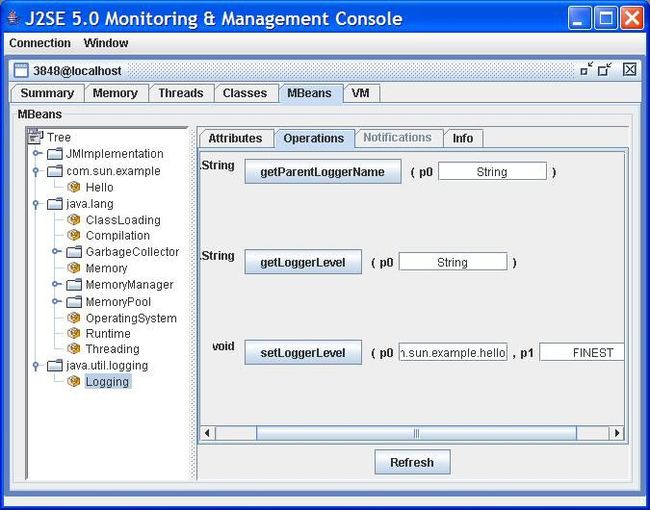
Task: Invoke the setLoggerLevel operation
Action: tap(303, 353)
